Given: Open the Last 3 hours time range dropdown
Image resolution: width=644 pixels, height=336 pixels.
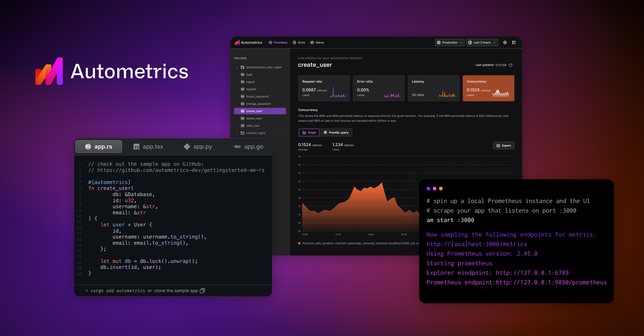Looking at the screenshot, I should pos(482,42).
